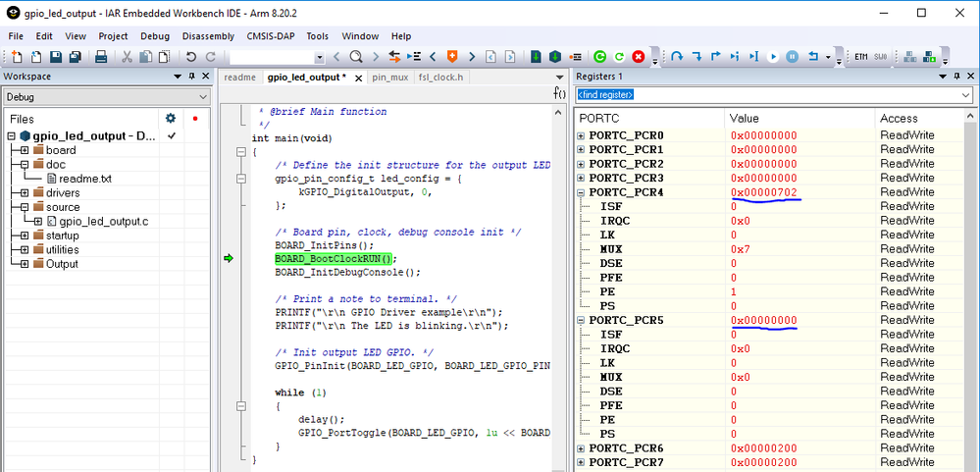
Task: Collapse the PORTC_PCR5 register
Action: tap(581, 320)
